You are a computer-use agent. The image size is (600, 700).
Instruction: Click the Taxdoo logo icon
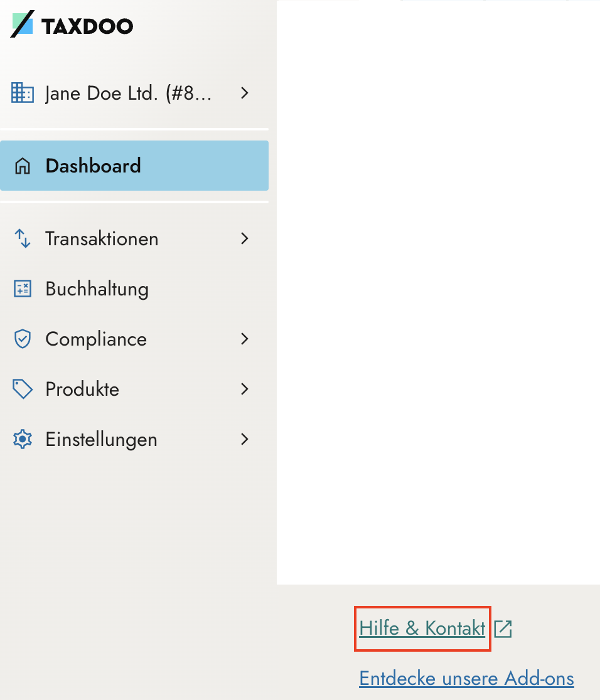click(23, 24)
